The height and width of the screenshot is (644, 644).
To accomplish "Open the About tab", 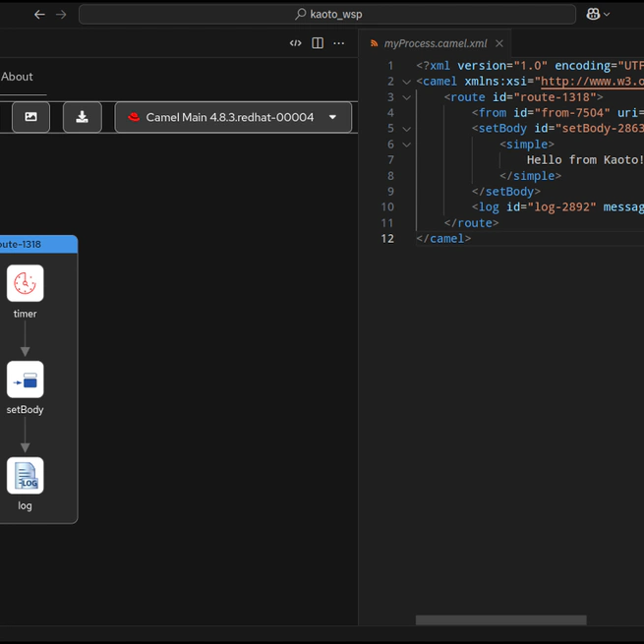I will point(17,77).
